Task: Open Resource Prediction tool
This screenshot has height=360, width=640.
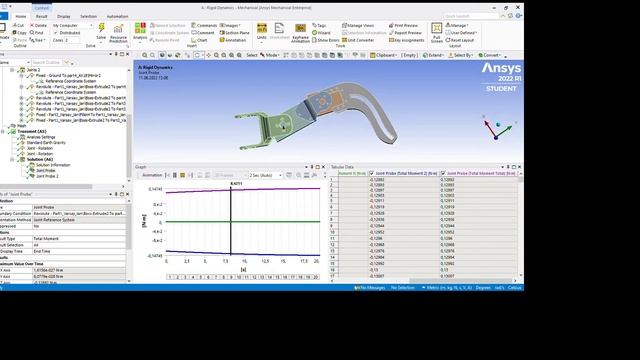Action: coord(118,33)
